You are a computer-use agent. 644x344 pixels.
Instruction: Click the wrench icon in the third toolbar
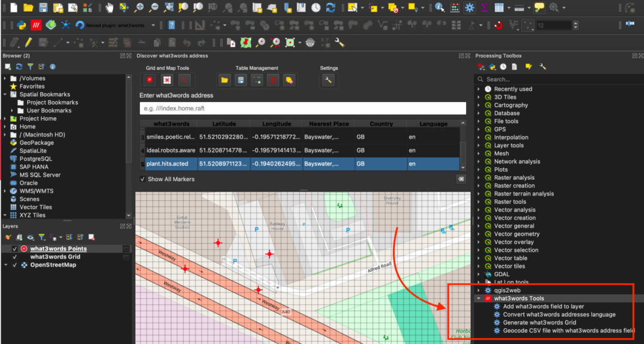339,42
